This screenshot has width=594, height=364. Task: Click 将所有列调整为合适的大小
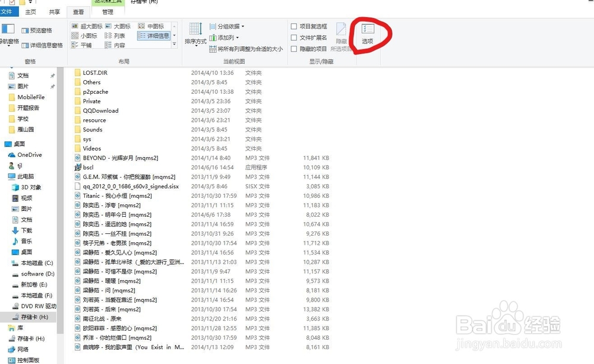246,49
